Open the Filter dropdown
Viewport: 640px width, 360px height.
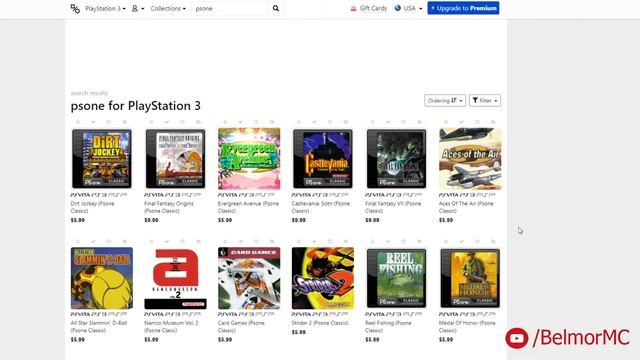tap(485, 100)
